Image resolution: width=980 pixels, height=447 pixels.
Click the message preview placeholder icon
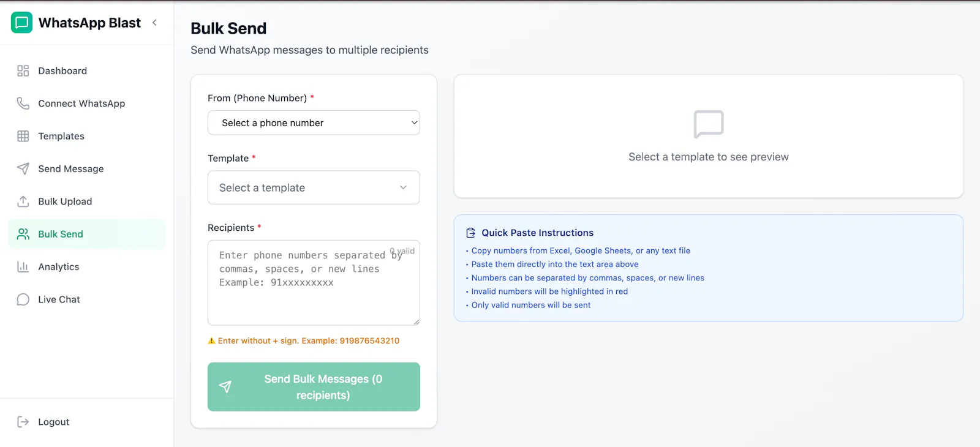click(709, 125)
